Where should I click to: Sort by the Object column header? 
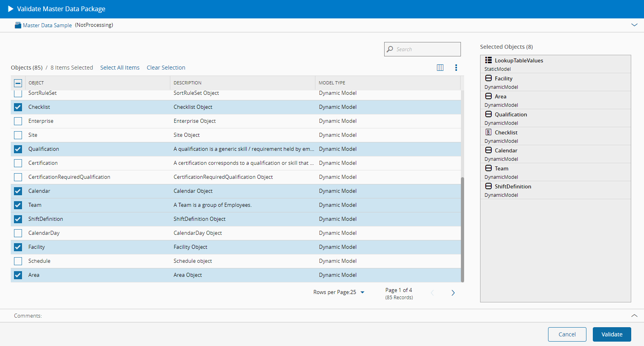point(36,83)
